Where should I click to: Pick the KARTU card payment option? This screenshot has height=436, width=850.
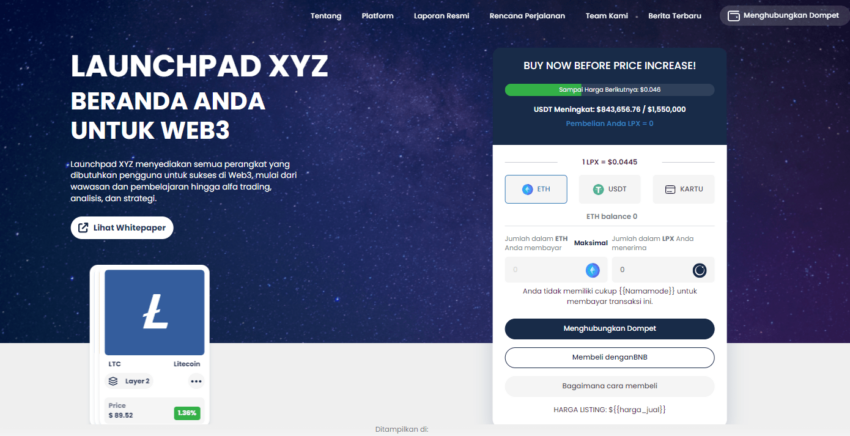[684, 189]
